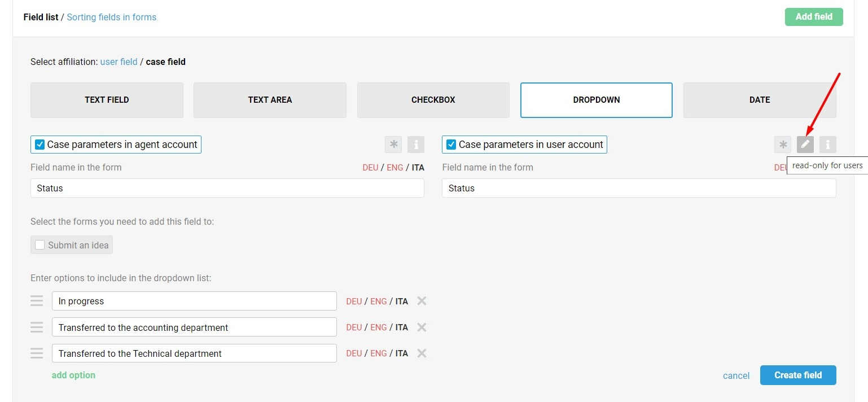
Task: Check the 'Submit an idea' form checkbox
Action: 40,245
